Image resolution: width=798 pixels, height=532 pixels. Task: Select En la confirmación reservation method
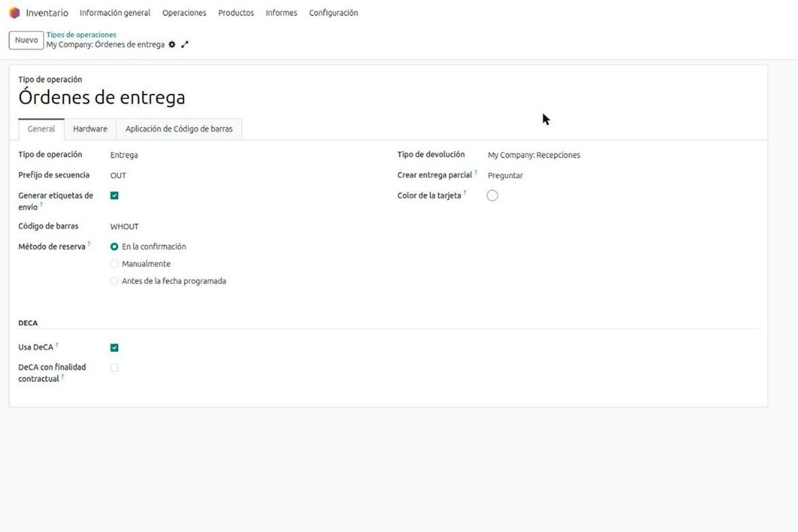tap(114, 247)
